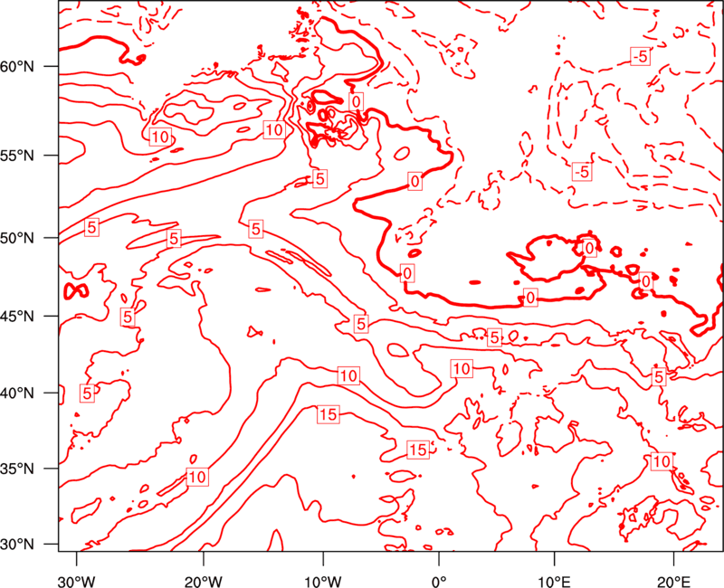
Task: Click the 55°N latitude axis label
Action: (17, 156)
